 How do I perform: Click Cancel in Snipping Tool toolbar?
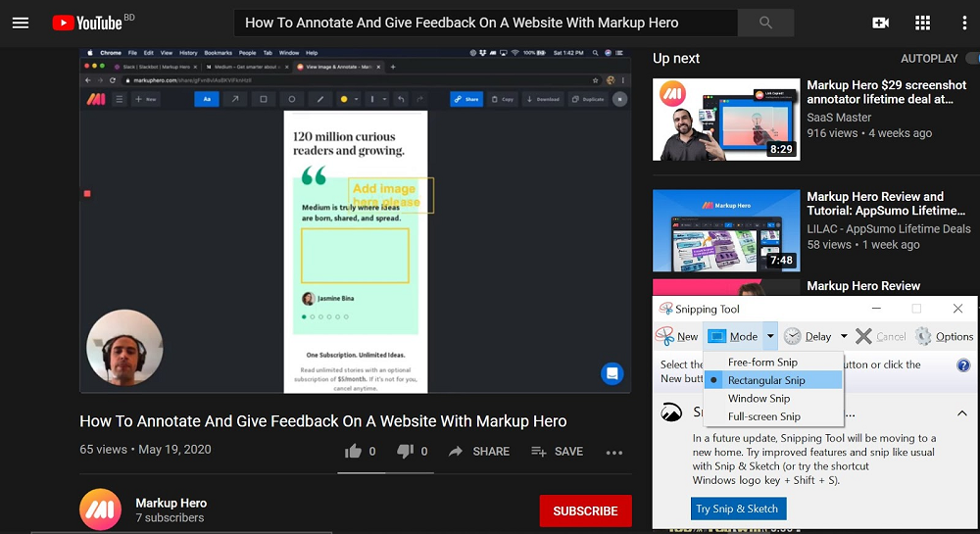(880, 336)
